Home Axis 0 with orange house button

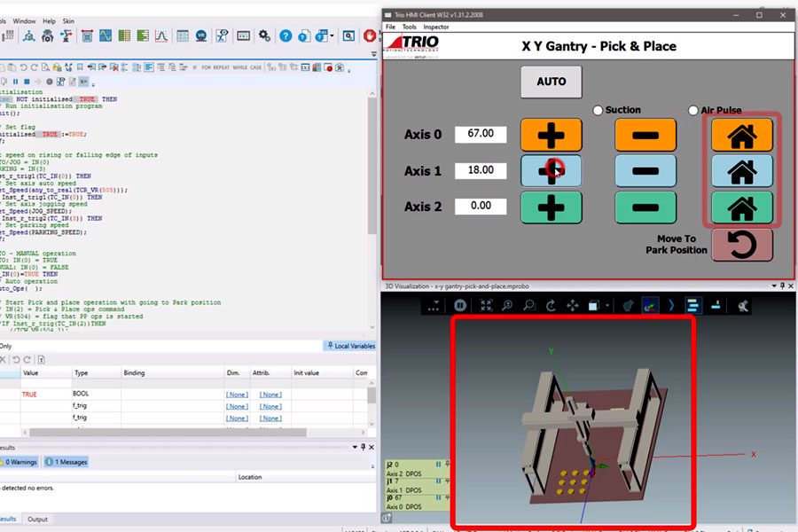(741, 135)
